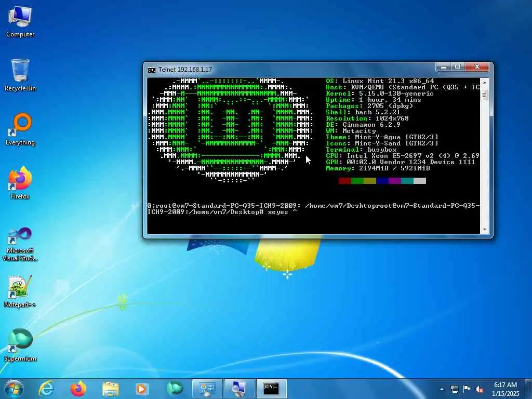This screenshot has width=532, height=399.
Task: Select the Microsoft Visual Studio shortcut
Action: coord(20,244)
